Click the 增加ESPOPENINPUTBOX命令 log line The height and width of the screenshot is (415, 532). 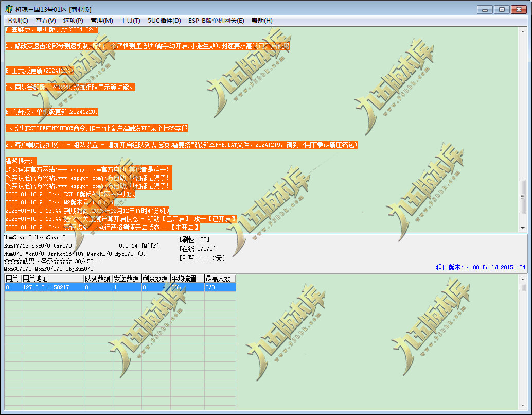(96, 128)
